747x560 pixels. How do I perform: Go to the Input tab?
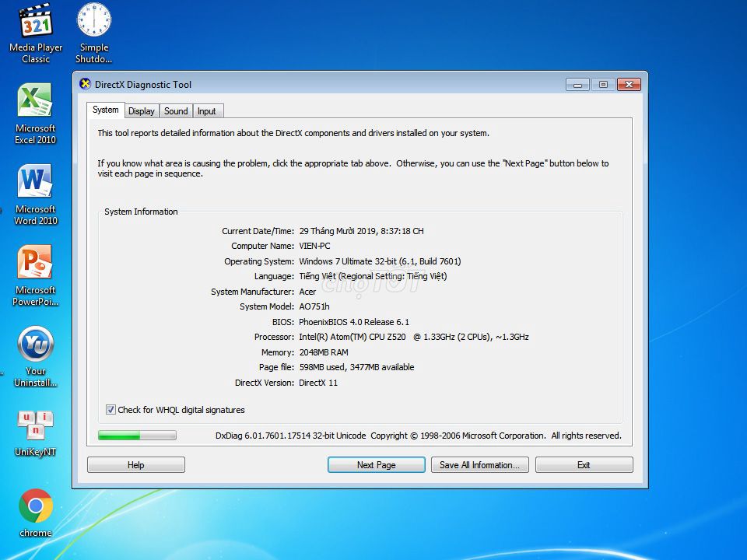[207, 111]
